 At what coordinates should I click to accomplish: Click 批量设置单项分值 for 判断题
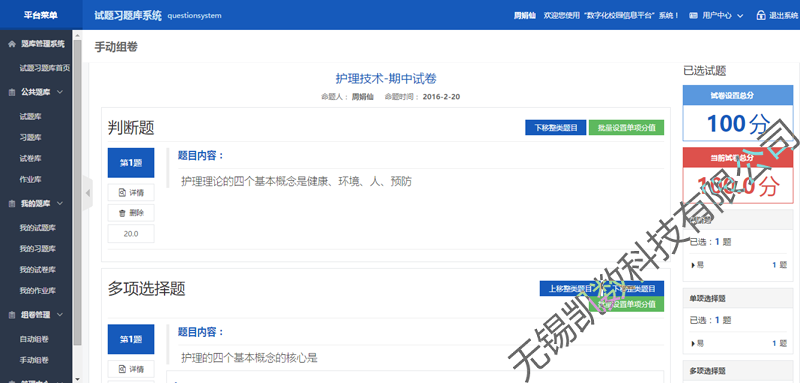tap(627, 128)
